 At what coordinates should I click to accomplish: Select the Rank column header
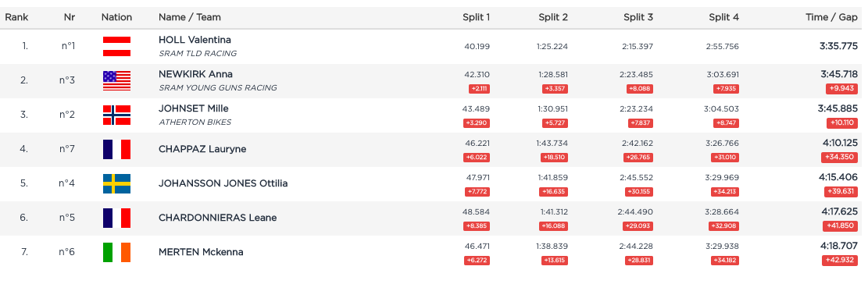click(16, 17)
